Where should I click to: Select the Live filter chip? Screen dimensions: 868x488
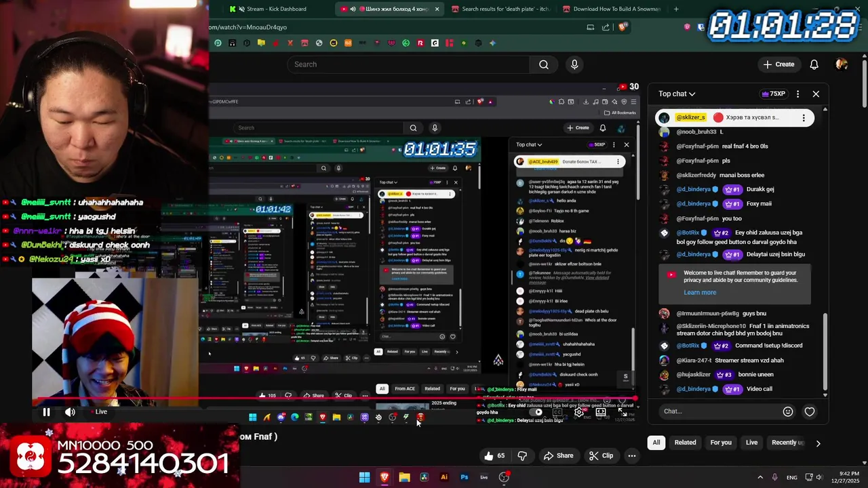752,443
